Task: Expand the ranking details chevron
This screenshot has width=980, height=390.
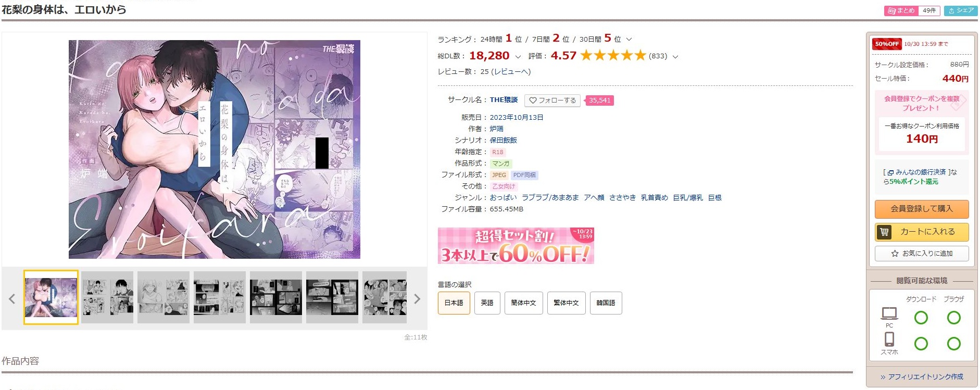Action: [629, 39]
